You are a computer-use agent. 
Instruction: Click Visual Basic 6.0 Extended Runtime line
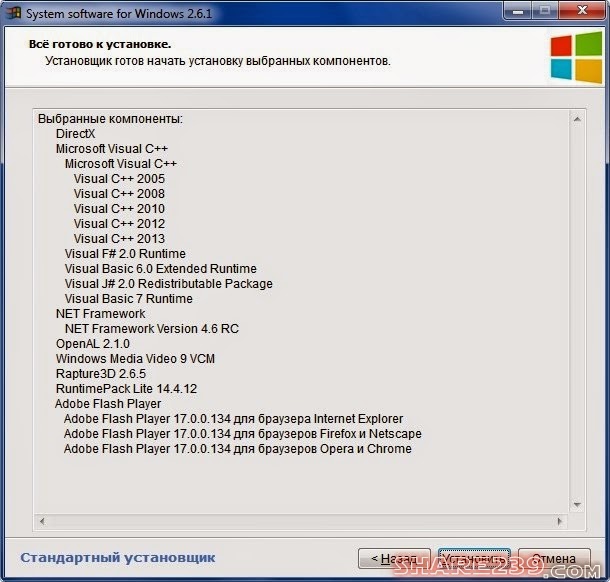161,269
